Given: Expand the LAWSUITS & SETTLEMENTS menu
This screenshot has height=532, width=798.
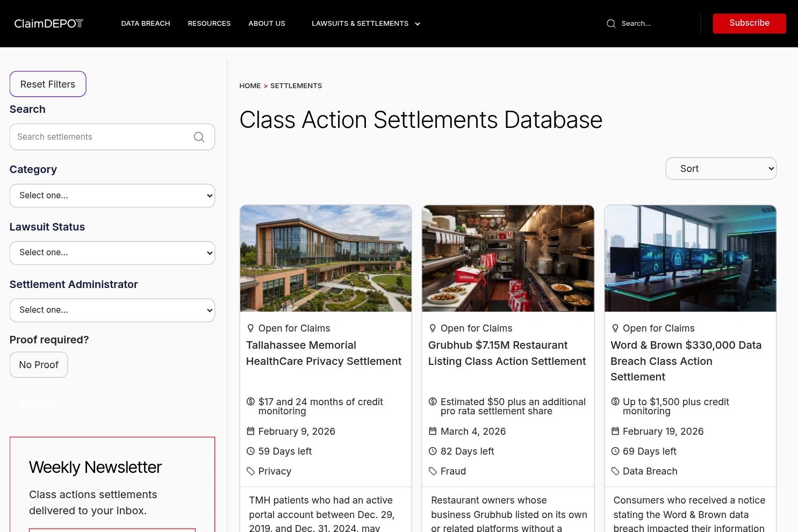Looking at the screenshot, I should pyautogui.click(x=365, y=23).
